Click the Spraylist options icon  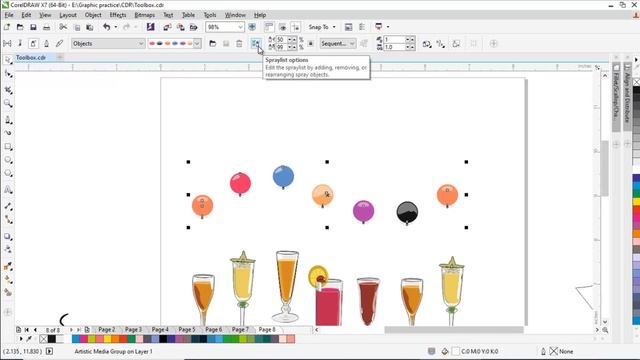[x=256, y=43]
